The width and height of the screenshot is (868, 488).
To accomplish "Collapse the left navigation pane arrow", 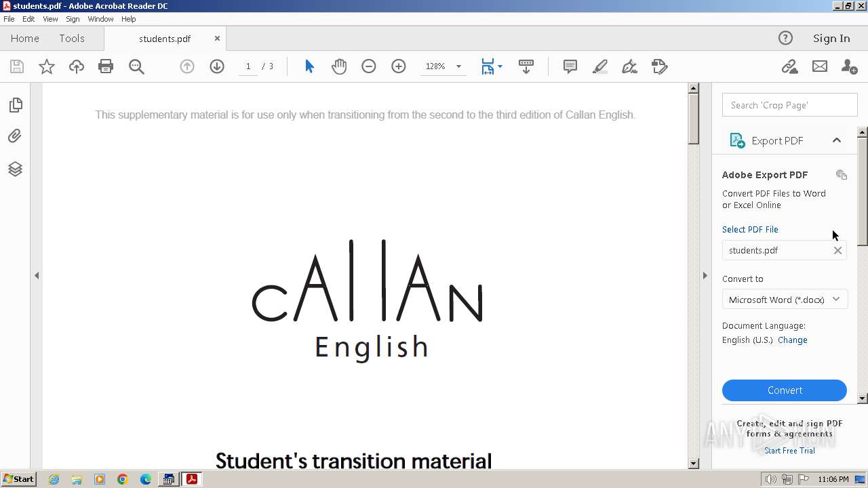I will coord(37,275).
